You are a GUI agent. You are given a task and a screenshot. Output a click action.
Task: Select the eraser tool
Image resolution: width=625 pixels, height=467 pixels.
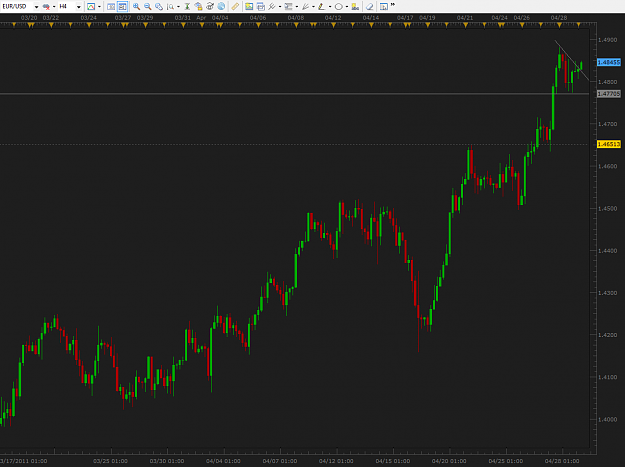click(x=369, y=7)
